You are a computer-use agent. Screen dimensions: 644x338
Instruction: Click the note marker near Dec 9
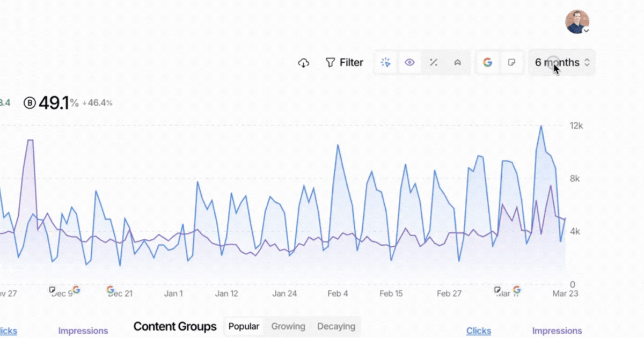pyautogui.click(x=53, y=290)
